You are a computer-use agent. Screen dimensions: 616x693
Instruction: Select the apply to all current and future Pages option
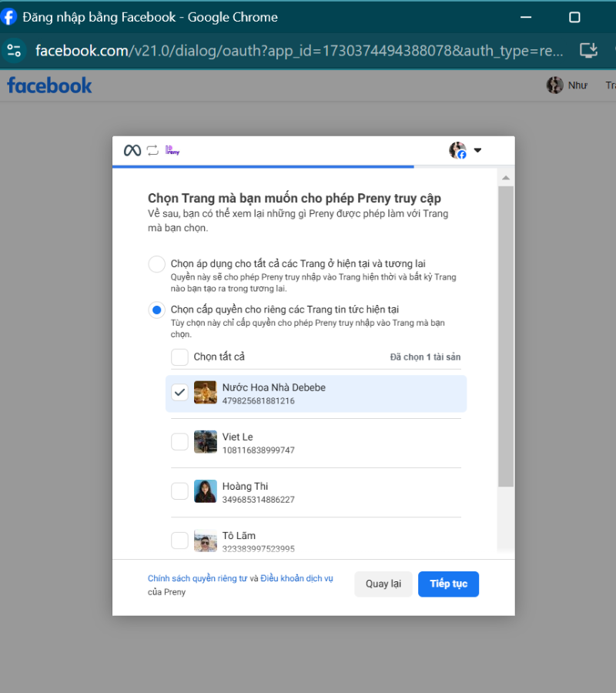point(156,264)
